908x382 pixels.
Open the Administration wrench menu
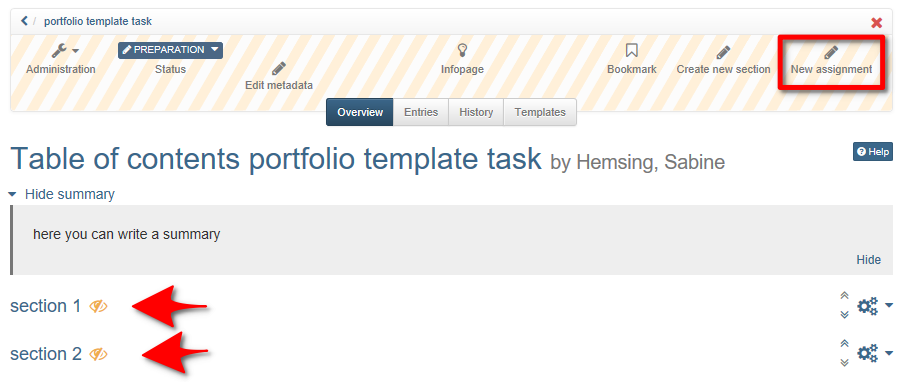coord(65,51)
